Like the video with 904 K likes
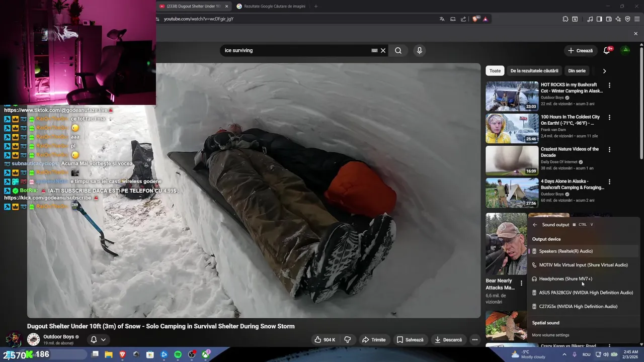 pos(325,340)
